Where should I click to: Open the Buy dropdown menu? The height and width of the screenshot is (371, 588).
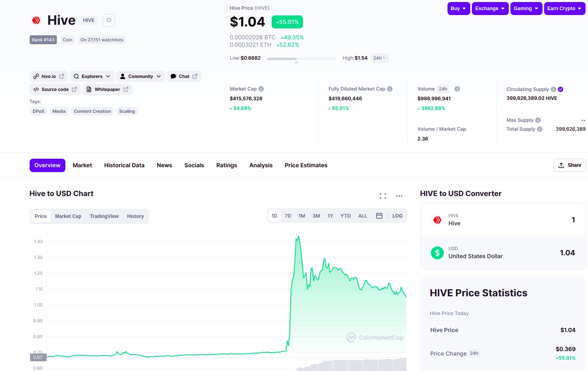(x=458, y=9)
